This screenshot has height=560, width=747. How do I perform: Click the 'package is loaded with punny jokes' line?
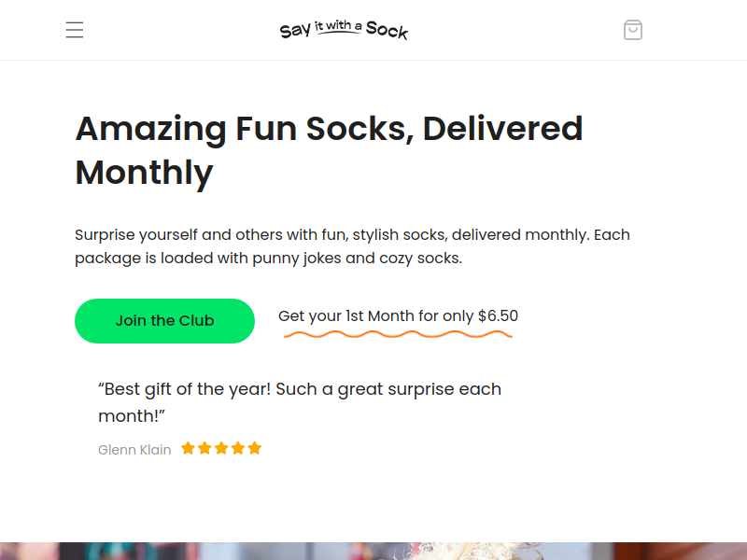[x=268, y=258]
